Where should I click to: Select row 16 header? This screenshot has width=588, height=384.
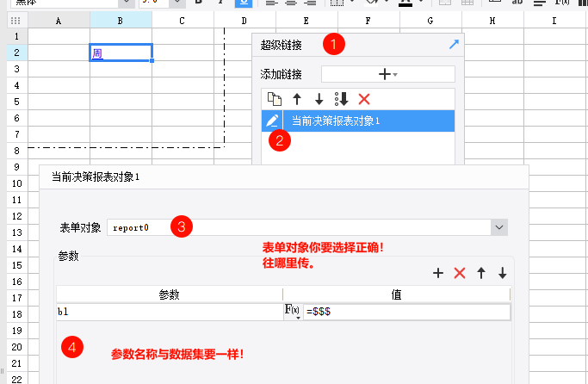coord(17,282)
